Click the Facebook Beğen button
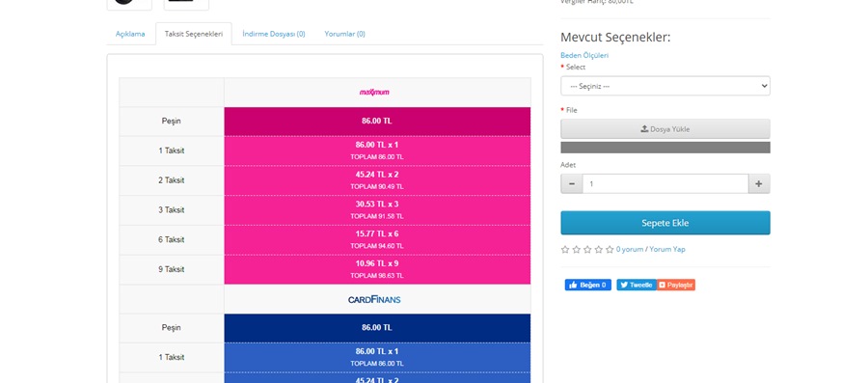This screenshot has width=868, height=383. coord(588,285)
